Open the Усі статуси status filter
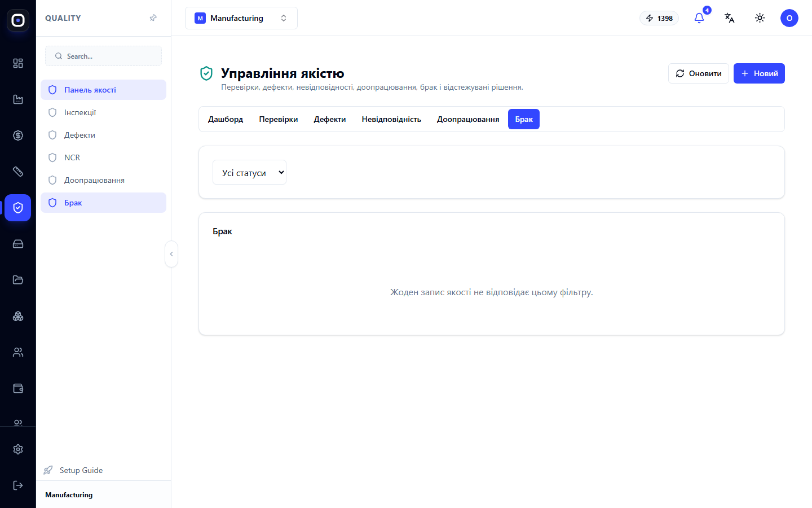 tap(249, 172)
